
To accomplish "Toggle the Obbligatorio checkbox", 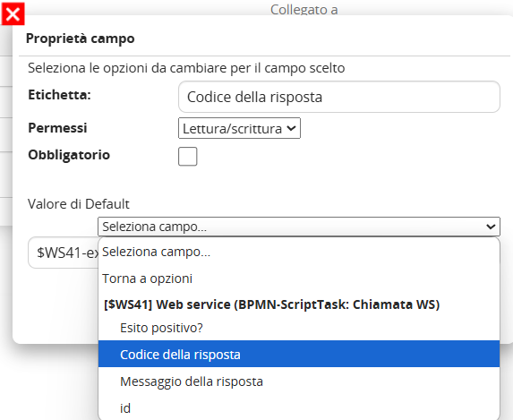I will pos(187,157).
